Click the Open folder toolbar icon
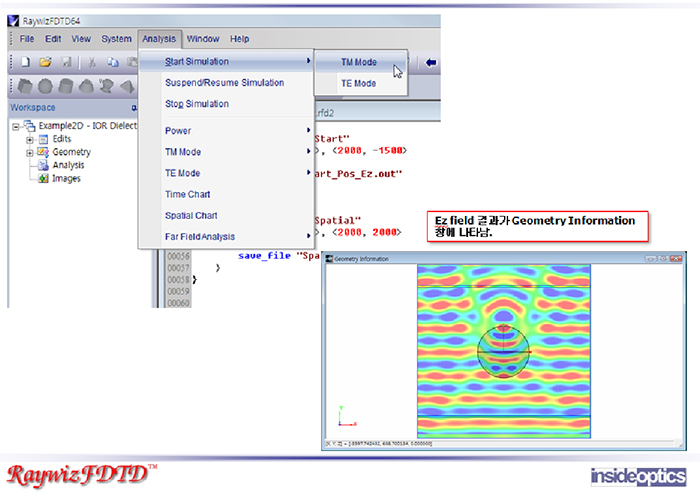 [45, 62]
